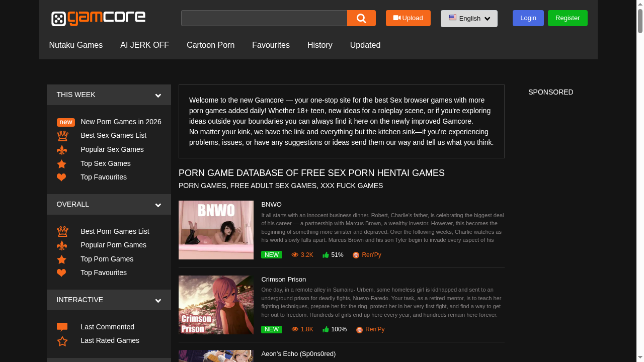644x362 pixels.
Task: Select the crown icon beside Best Sex Games List
Action: pyautogui.click(x=62, y=135)
